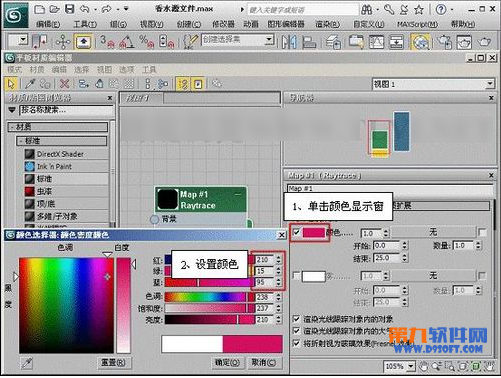The image size is (501, 378).
Task: Toggle the percent snap icon
Action: (146, 41)
